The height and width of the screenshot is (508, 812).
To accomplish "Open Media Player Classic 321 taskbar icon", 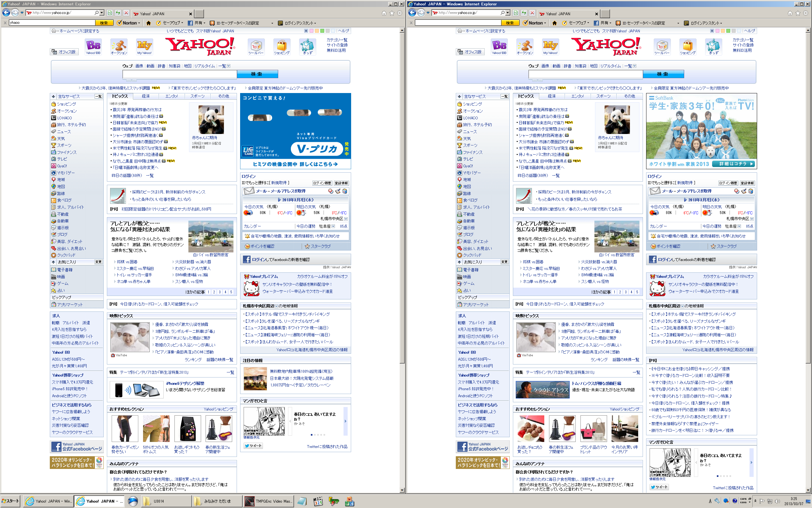I will point(318,501).
